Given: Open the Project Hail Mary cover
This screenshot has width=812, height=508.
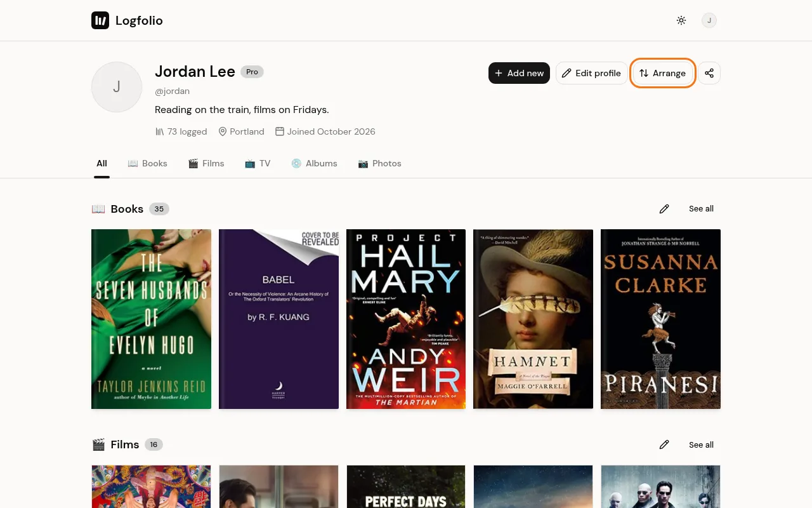Looking at the screenshot, I should pyautogui.click(x=406, y=319).
